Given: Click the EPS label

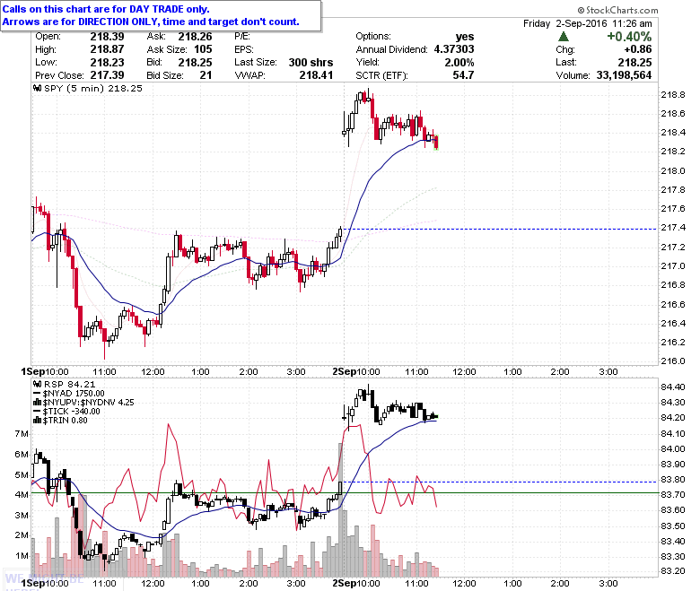Looking at the screenshot, I should 244,49.
